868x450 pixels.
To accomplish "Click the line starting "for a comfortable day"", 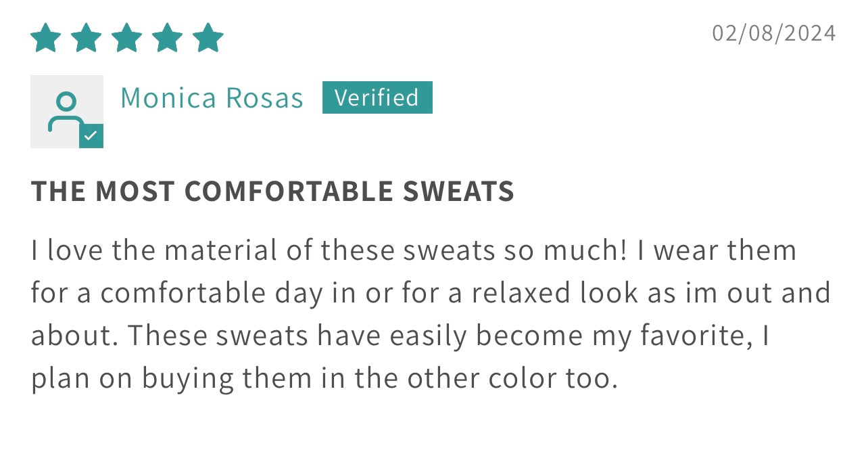I will pos(431,293).
